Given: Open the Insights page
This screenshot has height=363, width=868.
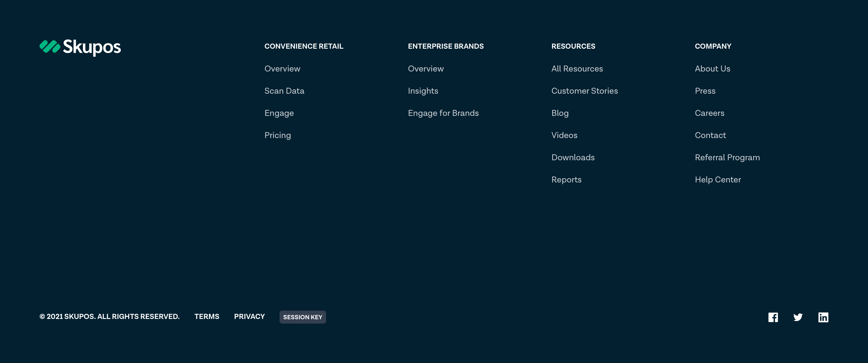Looking at the screenshot, I should click(x=423, y=91).
